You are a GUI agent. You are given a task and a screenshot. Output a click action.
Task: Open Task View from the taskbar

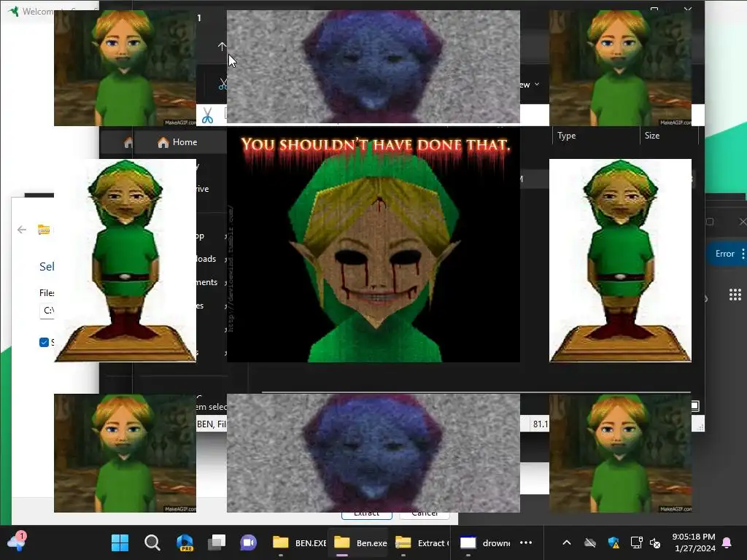217,542
